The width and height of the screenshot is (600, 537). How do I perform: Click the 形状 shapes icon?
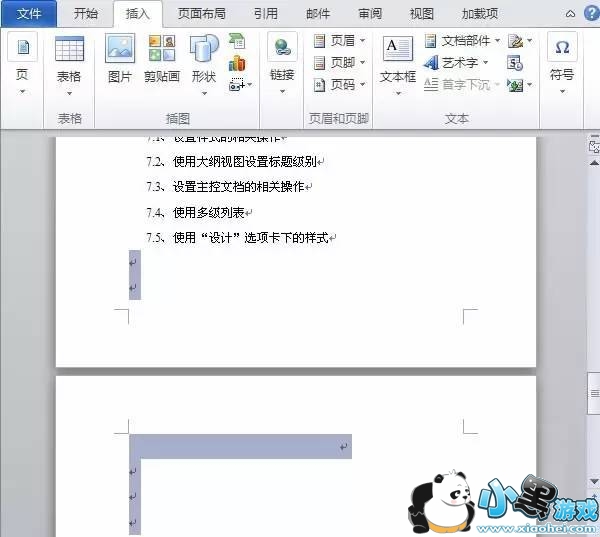click(x=204, y=48)
